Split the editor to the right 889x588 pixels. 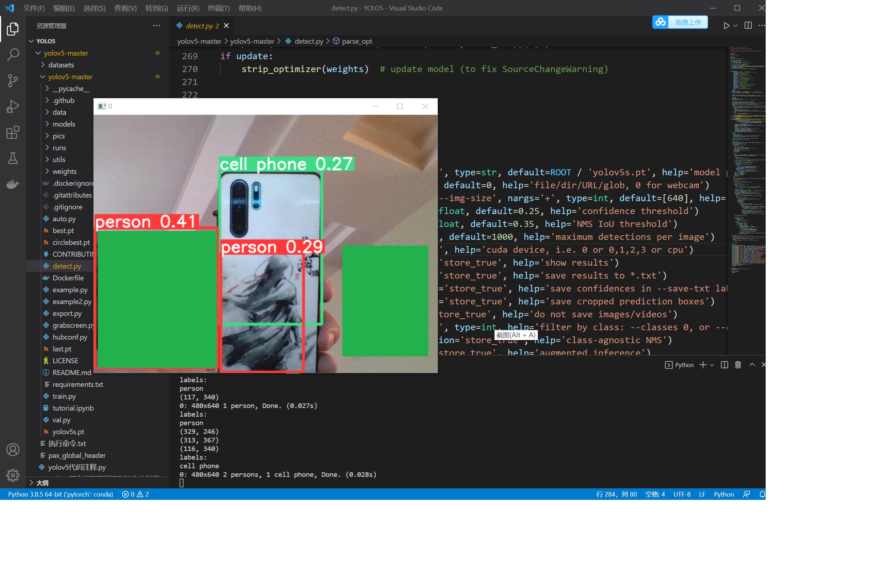point(748,25)
